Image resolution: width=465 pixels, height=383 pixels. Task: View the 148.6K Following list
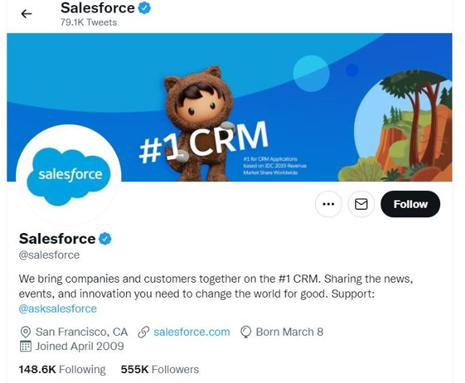click(x=62, y=369)
